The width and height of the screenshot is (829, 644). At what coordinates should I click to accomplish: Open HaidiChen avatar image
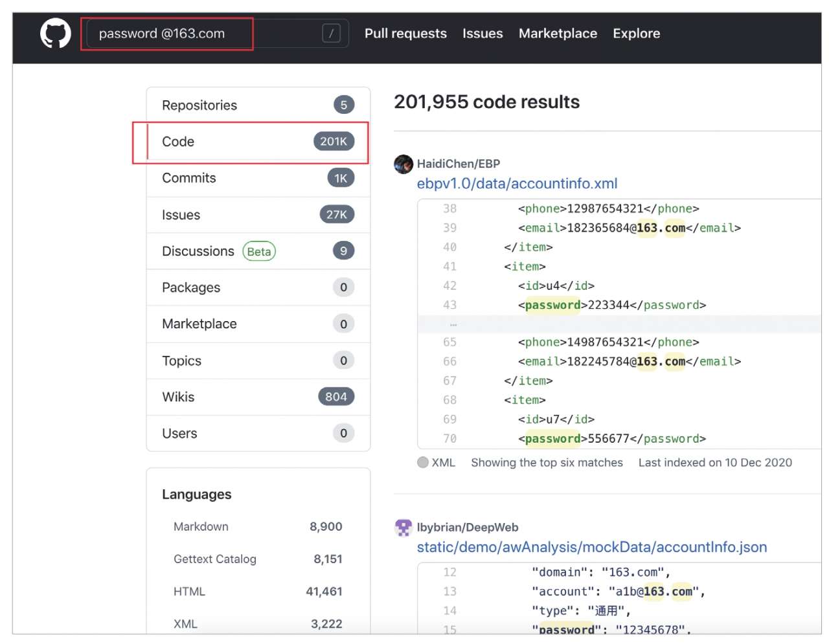tap(403, 164)
